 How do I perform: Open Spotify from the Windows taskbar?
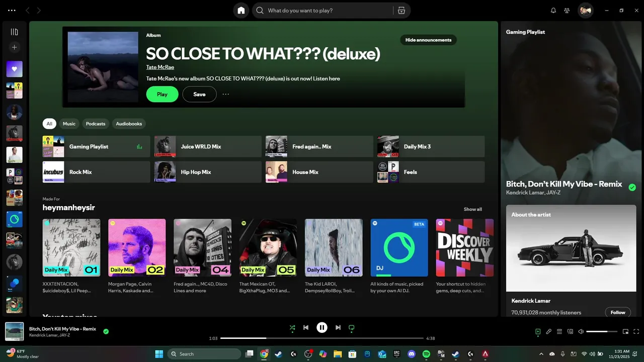coord(426,354)
